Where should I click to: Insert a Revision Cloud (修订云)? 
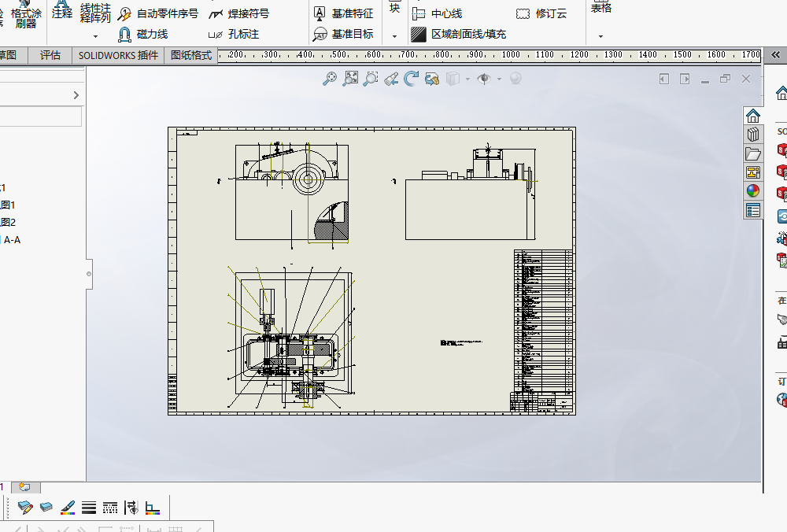tap(541, 13)
